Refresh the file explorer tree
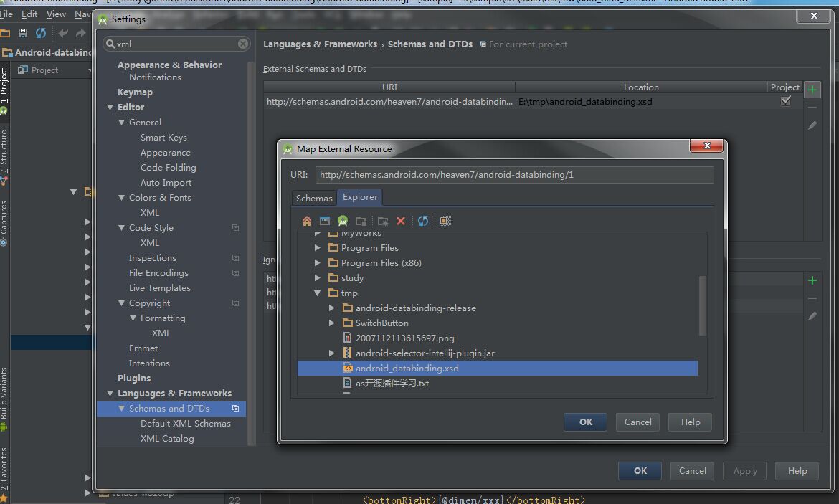 tap(422, 221)
